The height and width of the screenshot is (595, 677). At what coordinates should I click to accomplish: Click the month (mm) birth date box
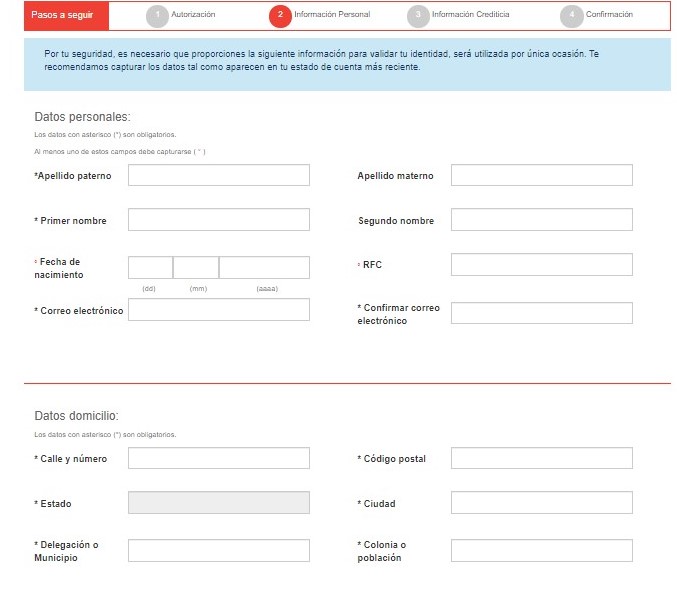[196, 267]
